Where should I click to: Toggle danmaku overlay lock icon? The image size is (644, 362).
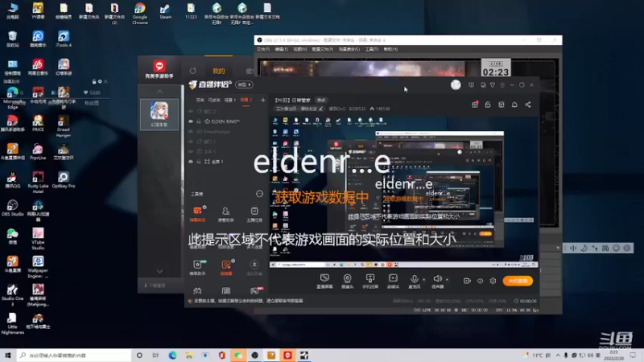tap(94, 82)
